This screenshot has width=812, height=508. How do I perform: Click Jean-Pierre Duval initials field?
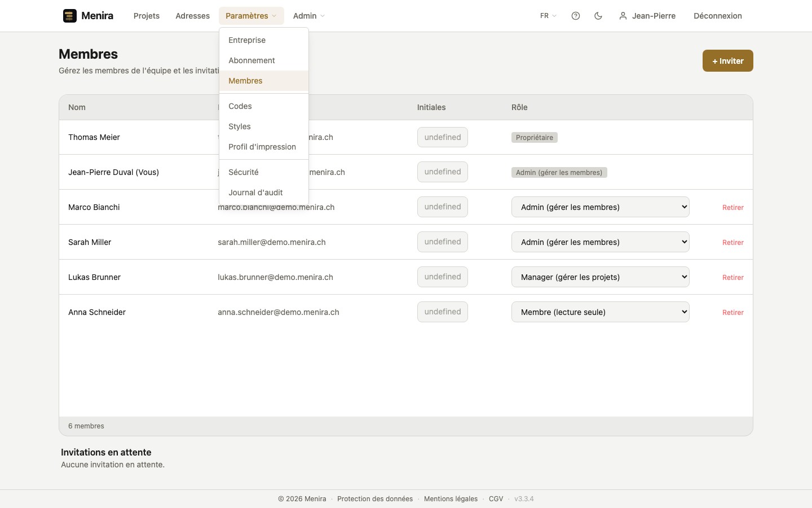[443, 172]
